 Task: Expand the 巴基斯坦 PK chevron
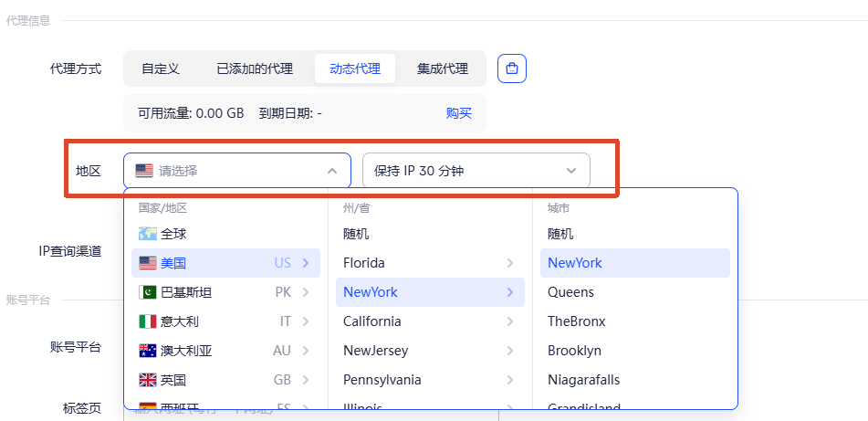coord(306,292)
